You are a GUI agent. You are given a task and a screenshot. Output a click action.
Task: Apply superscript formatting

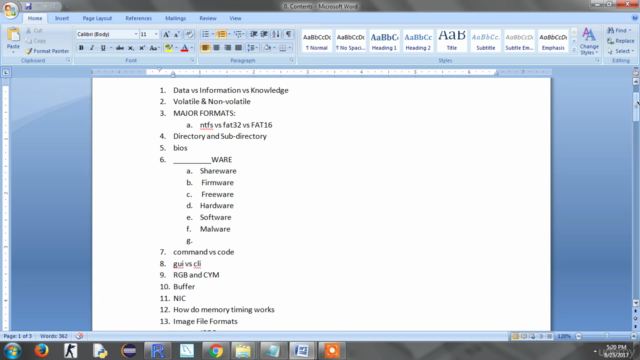[142, 48]
